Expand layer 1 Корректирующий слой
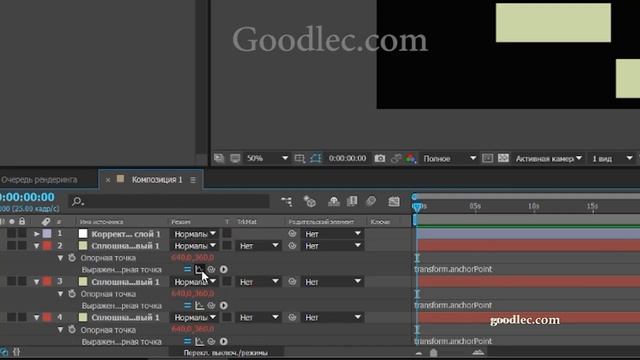 coord(37,234)
